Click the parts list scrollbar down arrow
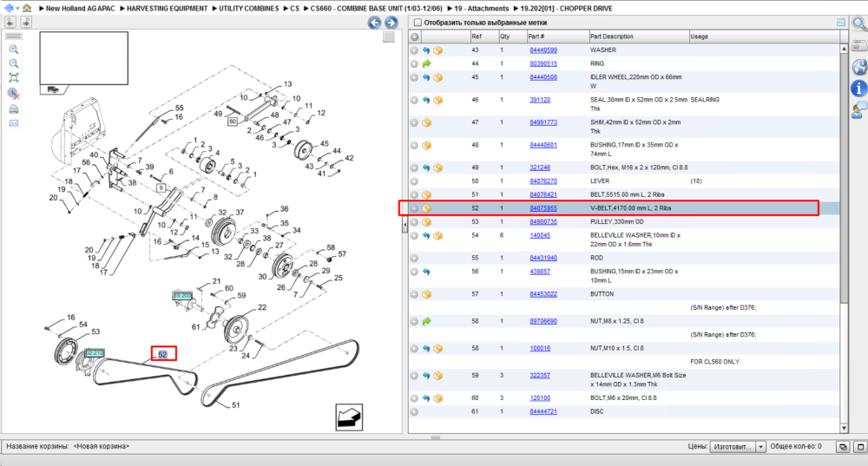 click(x=844, y=428)
